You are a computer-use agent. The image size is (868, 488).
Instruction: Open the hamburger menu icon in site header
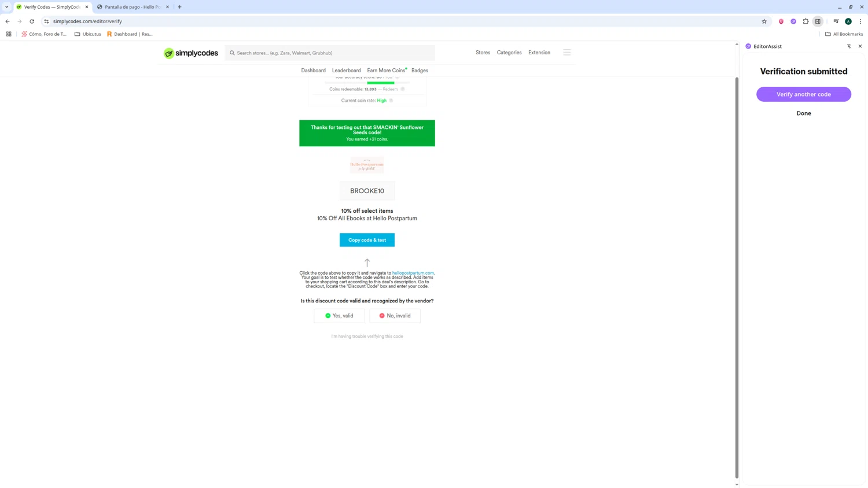click(567, 53)
